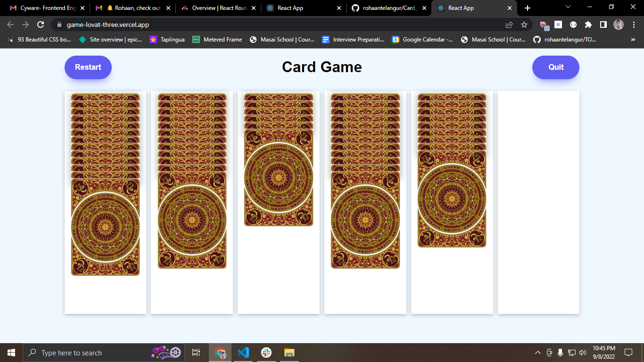Viewport: 644px width, 362px height.
Task: Open the tab search dropdown
Action: point(567,7)
